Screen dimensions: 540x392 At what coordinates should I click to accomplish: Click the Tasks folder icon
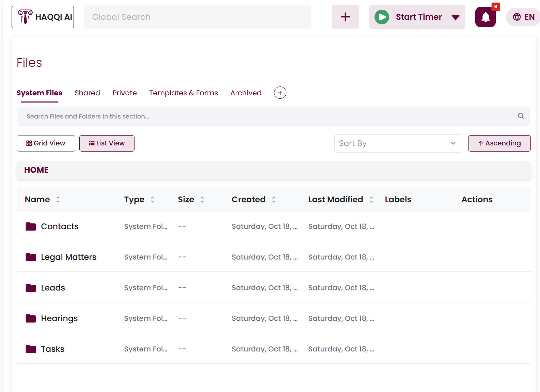[31, 349]
